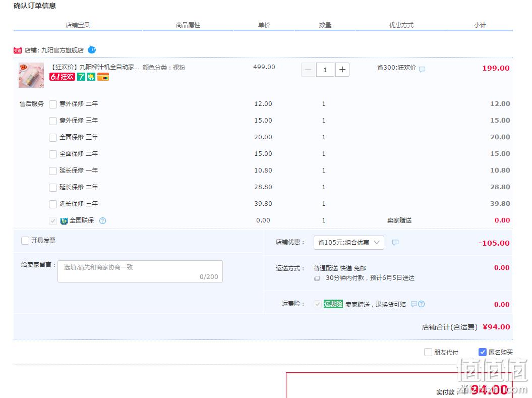Click the 卖家赠送 text in the 全国联保 row

coord(399,220)
